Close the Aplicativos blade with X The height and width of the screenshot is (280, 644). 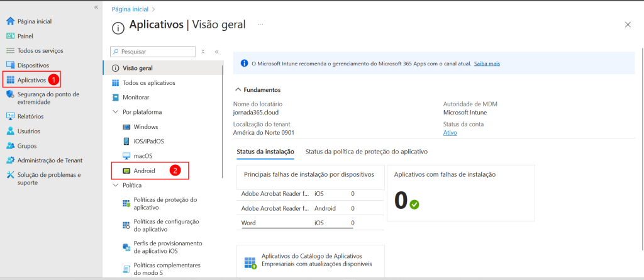(x=628, y=25)
